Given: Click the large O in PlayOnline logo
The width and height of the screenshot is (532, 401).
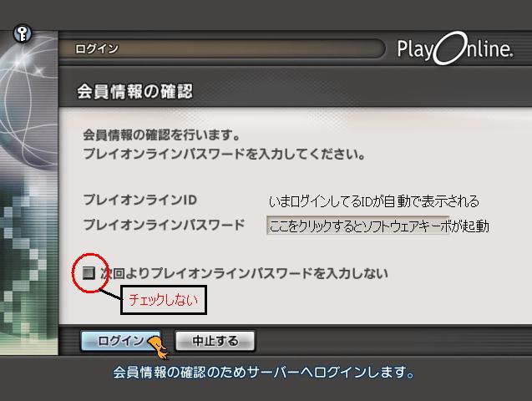Looking at the screenshot, I should (450, 48).
